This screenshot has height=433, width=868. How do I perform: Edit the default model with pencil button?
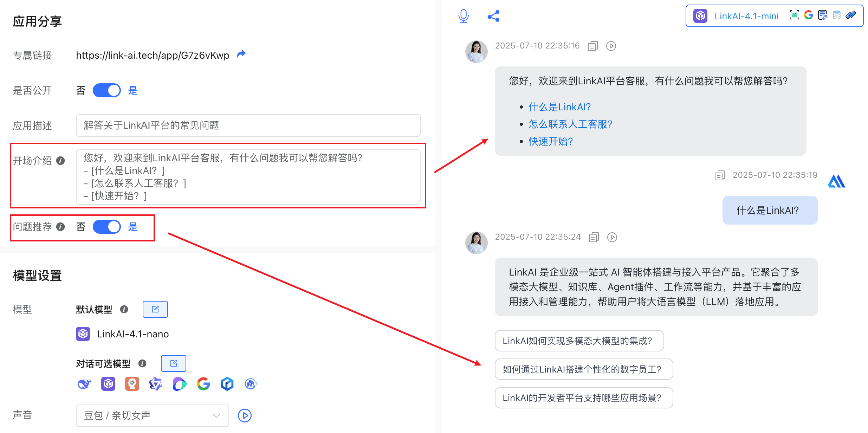155,309
